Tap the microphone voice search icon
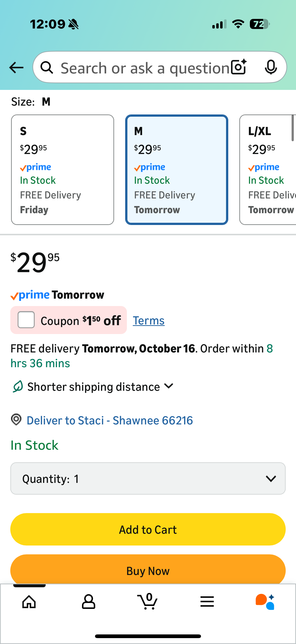Viewport: 296px width, 644px height. (270, 67)
